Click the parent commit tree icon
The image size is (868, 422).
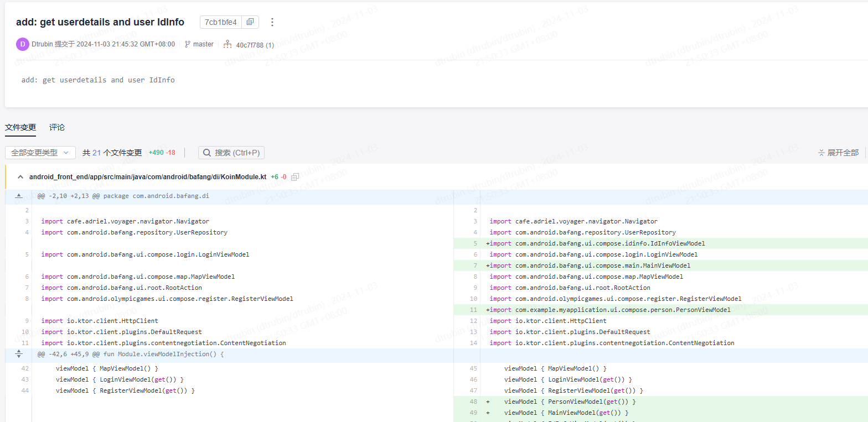(x=228, y=44)
